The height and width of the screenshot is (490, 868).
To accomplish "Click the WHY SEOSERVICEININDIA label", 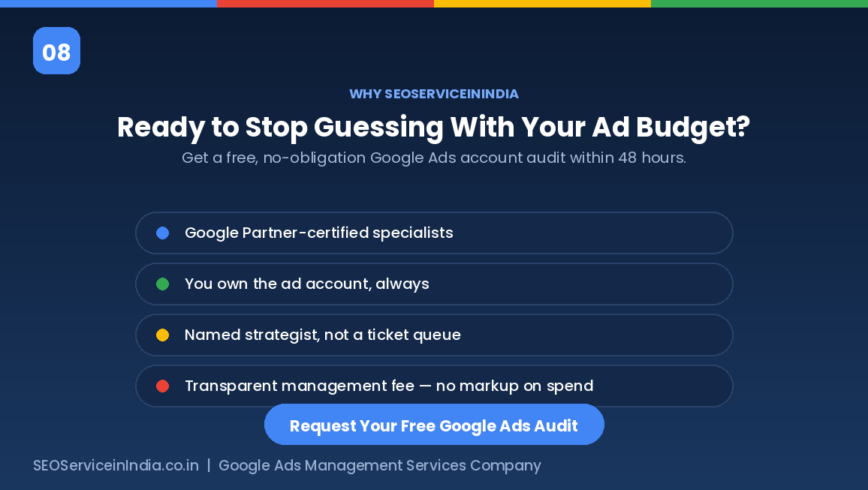I will [x=434, y=94].
